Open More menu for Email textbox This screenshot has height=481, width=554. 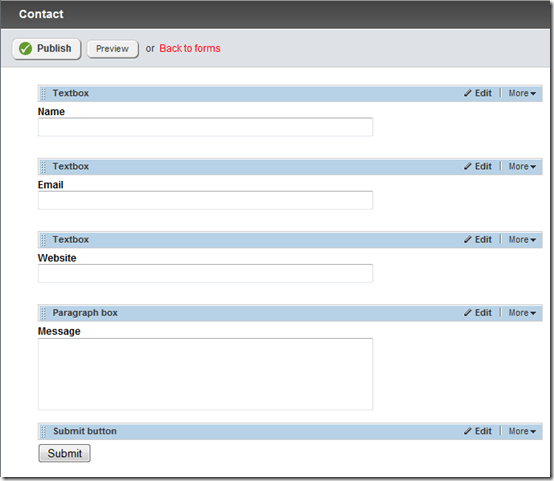click(x=522, y=166)
